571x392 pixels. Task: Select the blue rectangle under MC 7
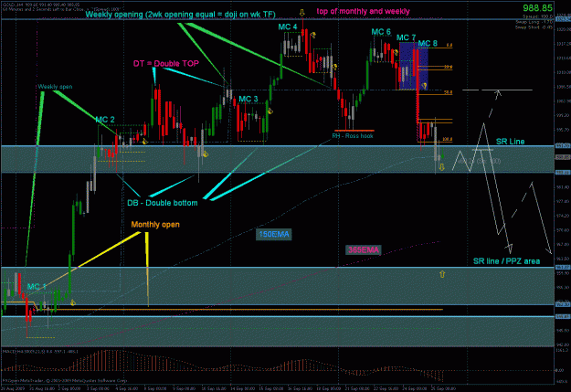pyautogui.click(x=414, y=66)
